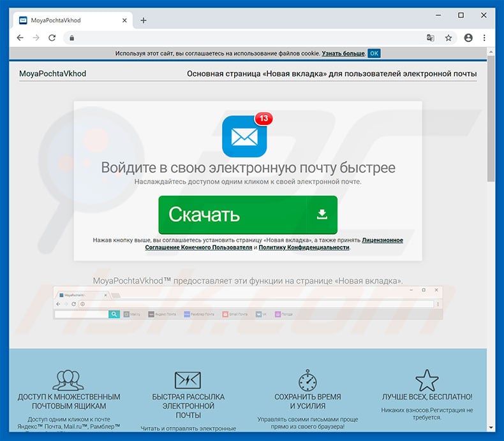Click the new tab preview screenshot thumbnail
This screenshot has height=441, width=504.
click(x=248, y=303)
